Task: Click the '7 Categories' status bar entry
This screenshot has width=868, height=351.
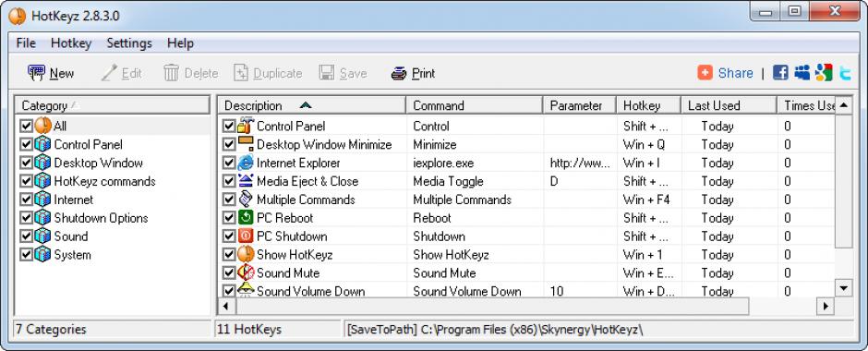Action: 113,330
